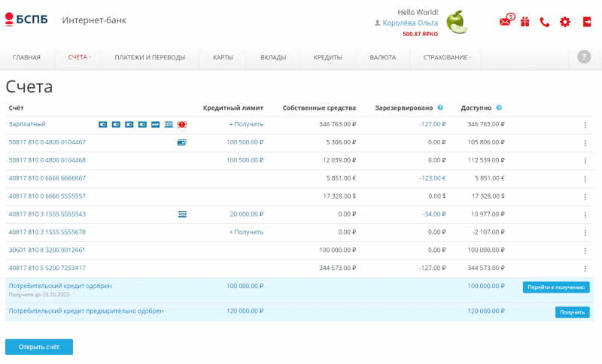The width and height of the screenshot is (602, 364).
Task: Expand the Страхование menu dropdown
Action: [x=448, y=57]
